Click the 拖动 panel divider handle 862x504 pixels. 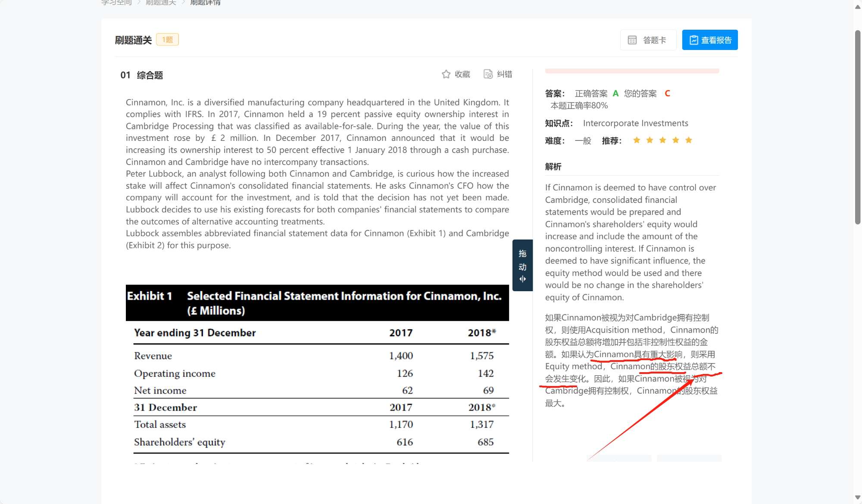[522, 265]
